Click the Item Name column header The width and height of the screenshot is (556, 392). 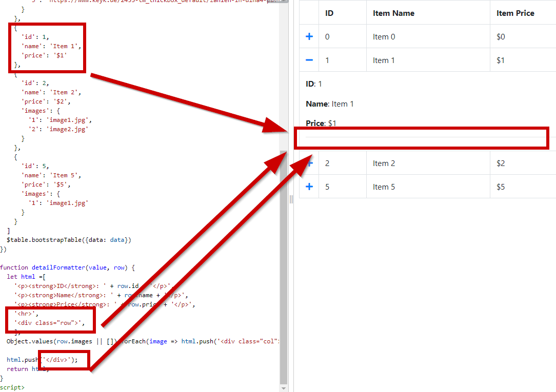(393, 13)
